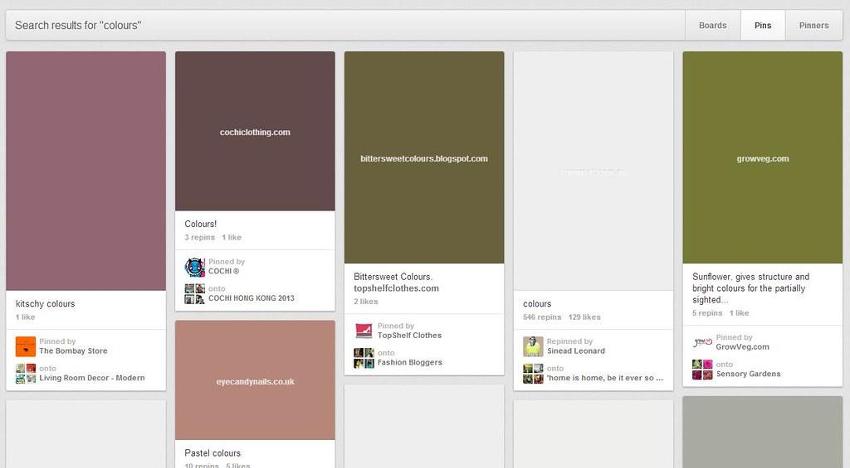
Task: Open "home is home" board thumbnail icon
Action: (x=533, y=374)
